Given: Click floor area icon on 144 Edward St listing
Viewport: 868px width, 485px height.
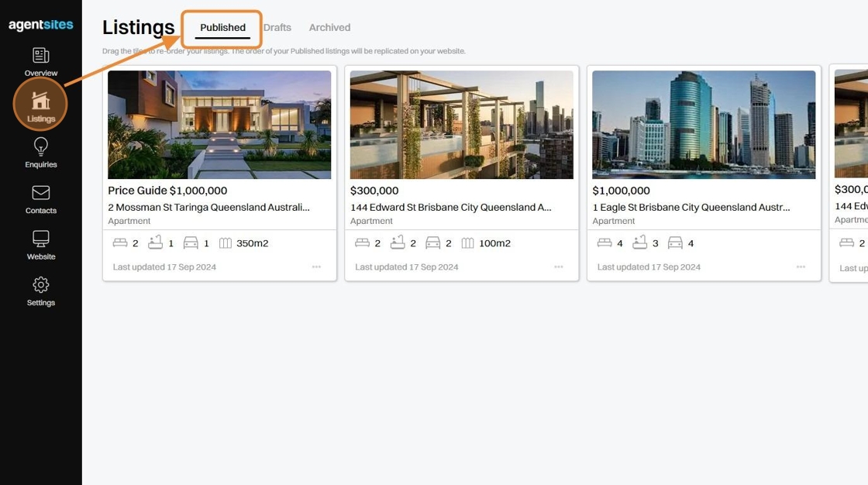Looking at the screenshot, I should [468, 242].
